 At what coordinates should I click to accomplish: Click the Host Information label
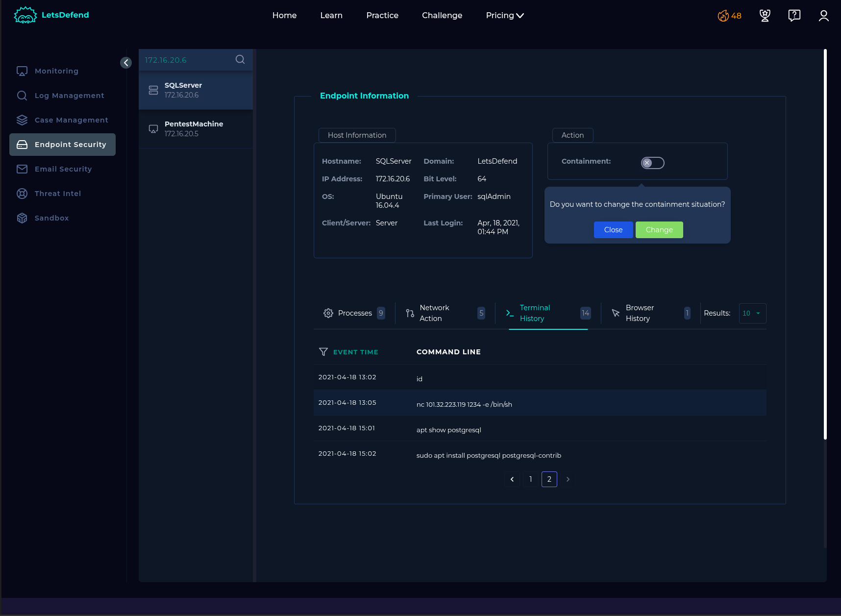(357, 135)
